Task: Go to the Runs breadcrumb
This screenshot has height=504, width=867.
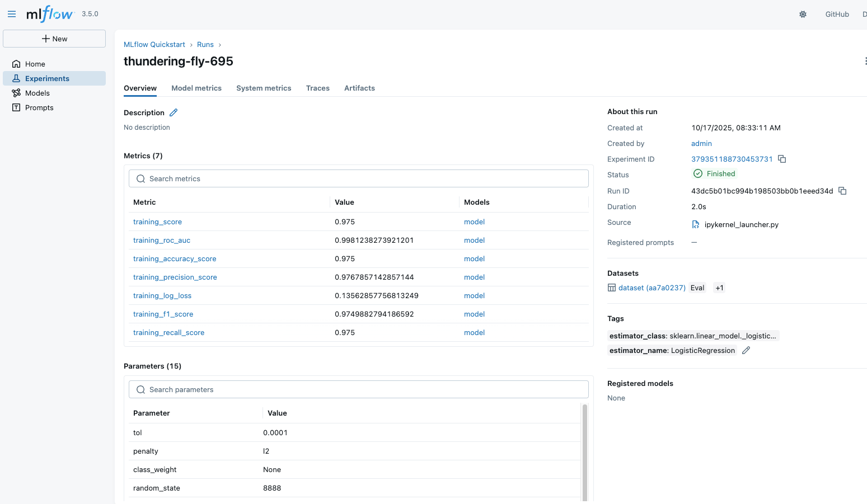Action: (205, 44)
